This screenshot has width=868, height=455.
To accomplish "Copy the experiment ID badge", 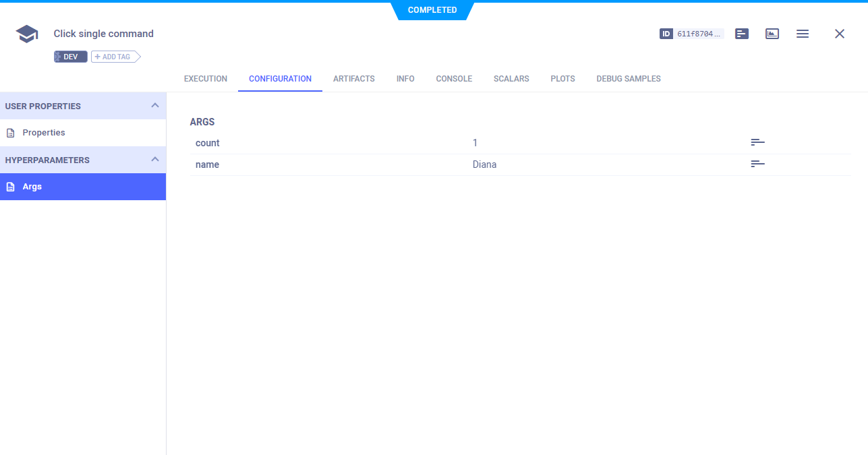I will tap(691, 33).
